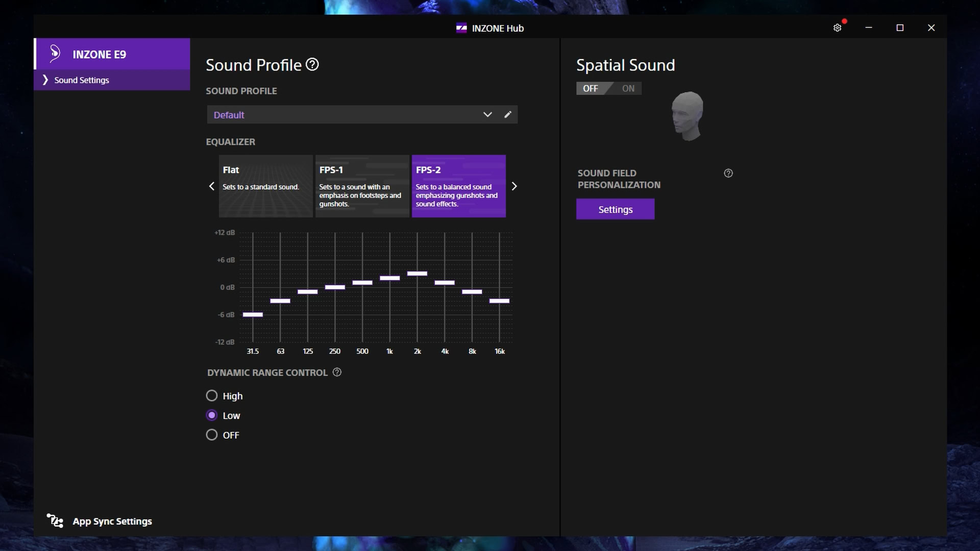Click the Spatial Sound heading

(625, 65)
